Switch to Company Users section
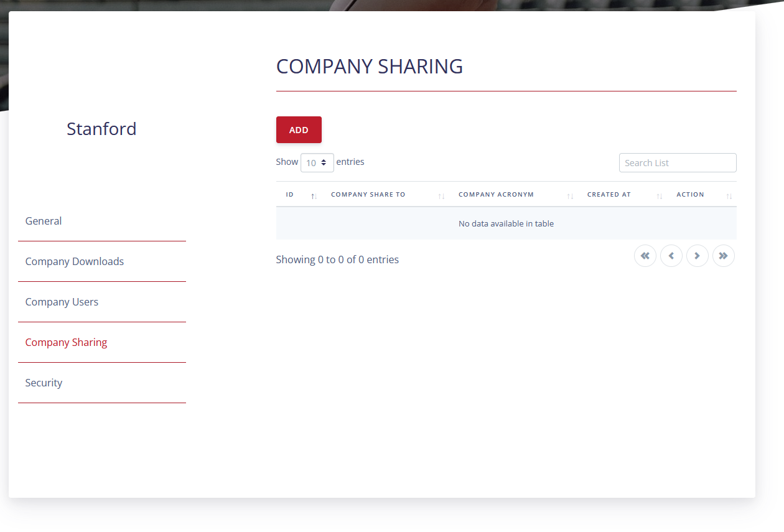The height and width of the screenshot is (532, 784). click(x=62, y=302)
